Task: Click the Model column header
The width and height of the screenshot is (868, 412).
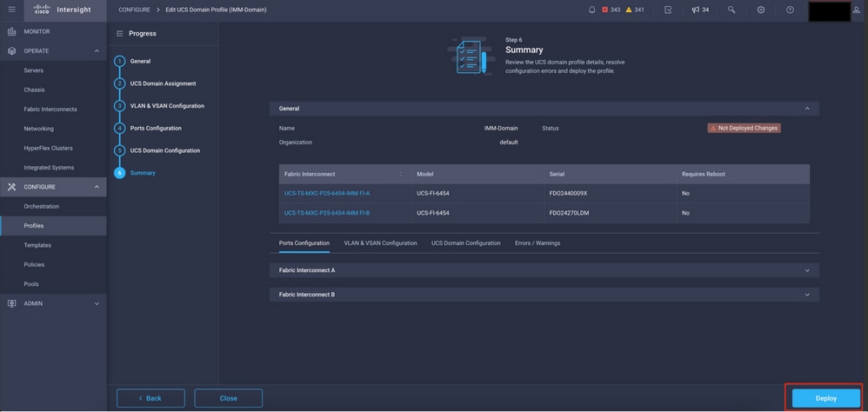Action: coord(477,174)
